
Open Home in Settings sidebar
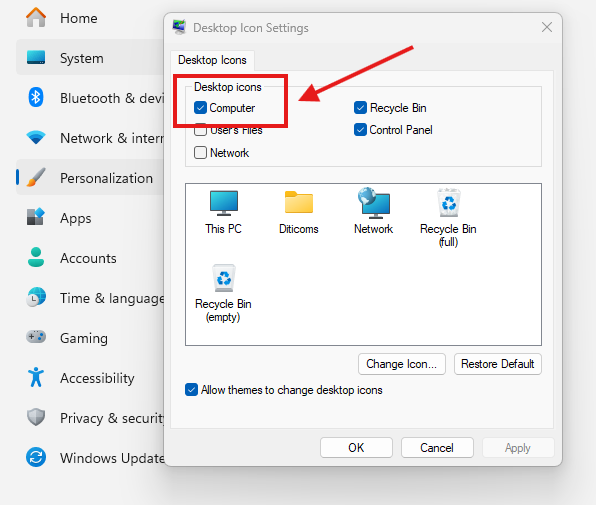(x=79, y=18)
